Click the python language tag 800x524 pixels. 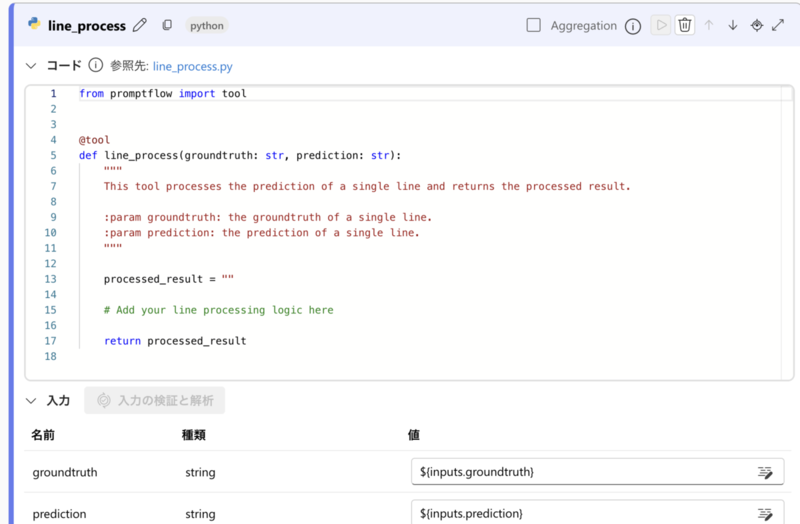tap(207, 26)
